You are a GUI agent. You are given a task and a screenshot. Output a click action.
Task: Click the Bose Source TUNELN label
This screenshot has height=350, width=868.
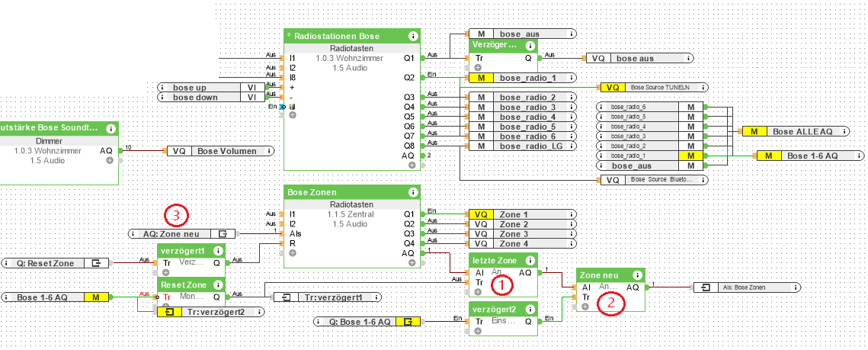tap(659, 88)
